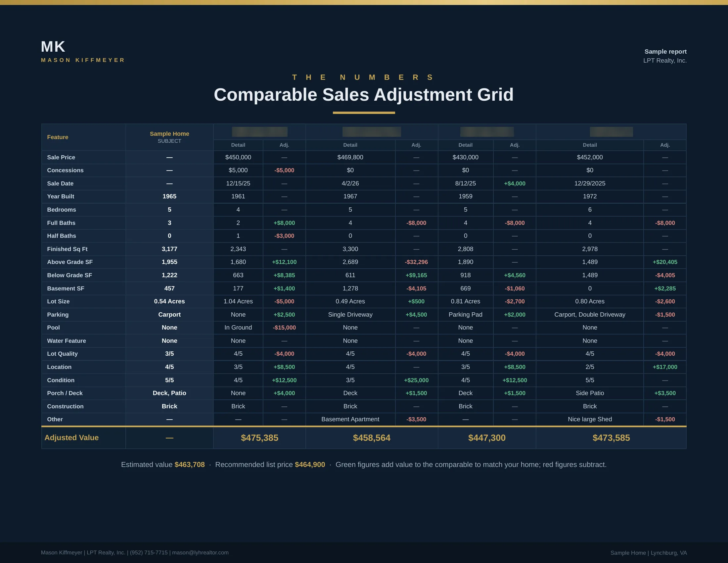Image resolution: width=728 pixels, height=563 pixels.
Task: Select the MASON KIFFMEYER name under logo
Action: [83, 60]
